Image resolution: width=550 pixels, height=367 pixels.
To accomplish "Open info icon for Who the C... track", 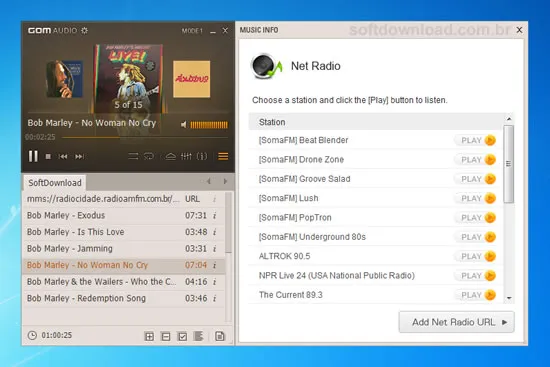I will pos(214,281).
